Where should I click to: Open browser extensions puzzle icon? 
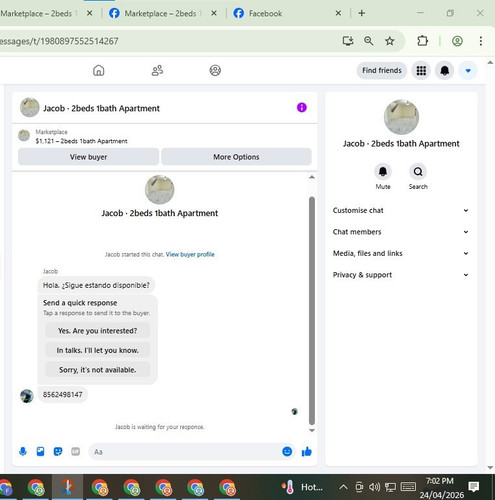pyautogui.click(x=422, y=41)
